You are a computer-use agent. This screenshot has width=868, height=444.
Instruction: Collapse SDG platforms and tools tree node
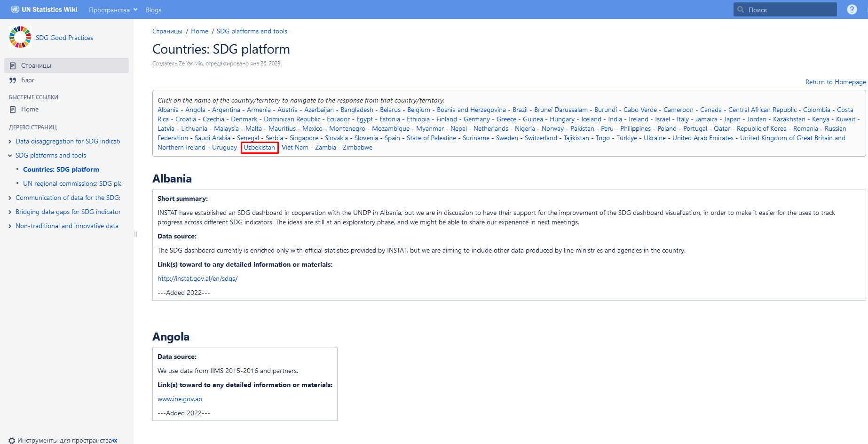pyautogui.click(x=10, y=156)
